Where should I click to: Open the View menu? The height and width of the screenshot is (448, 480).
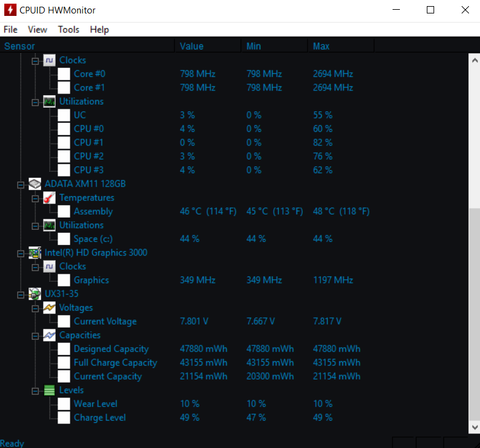[x=37, y=30]
